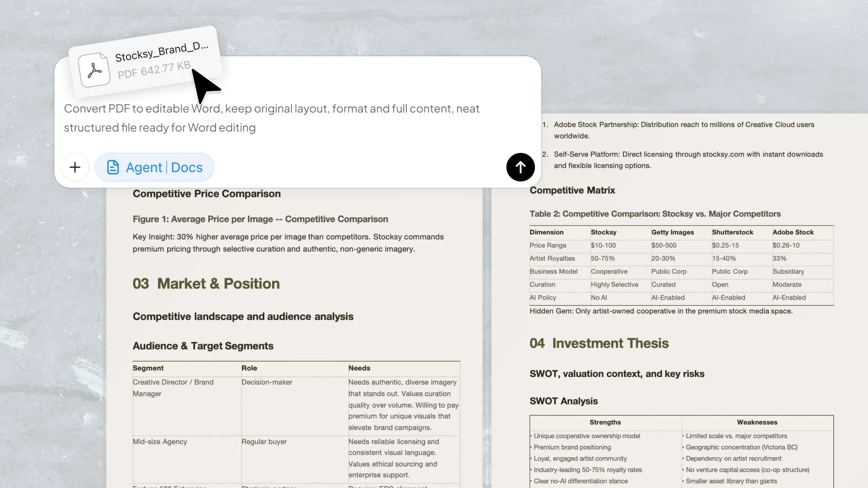Click the '$10-100' Stocksy price cell
868x488 pixels.
coord(603,245)
